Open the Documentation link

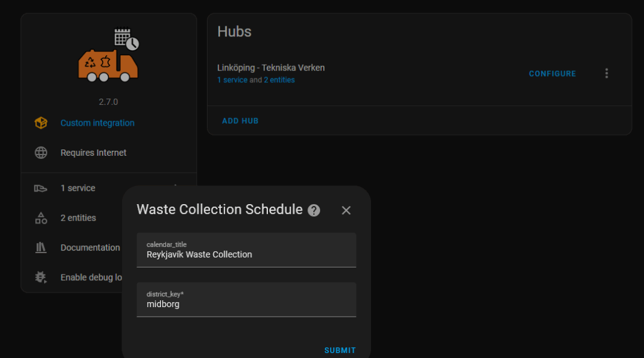(90, 247)
